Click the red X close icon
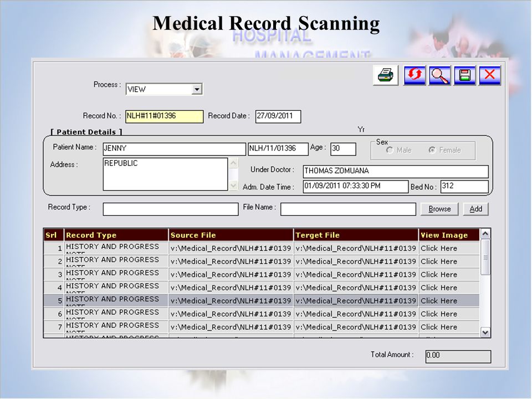Screen dimensions: 532x399 (490, 75)
